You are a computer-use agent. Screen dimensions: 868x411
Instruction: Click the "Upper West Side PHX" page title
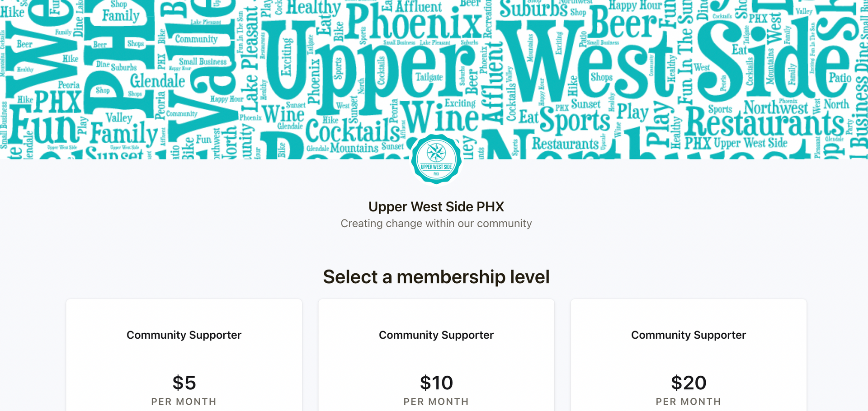coord(436,206)
